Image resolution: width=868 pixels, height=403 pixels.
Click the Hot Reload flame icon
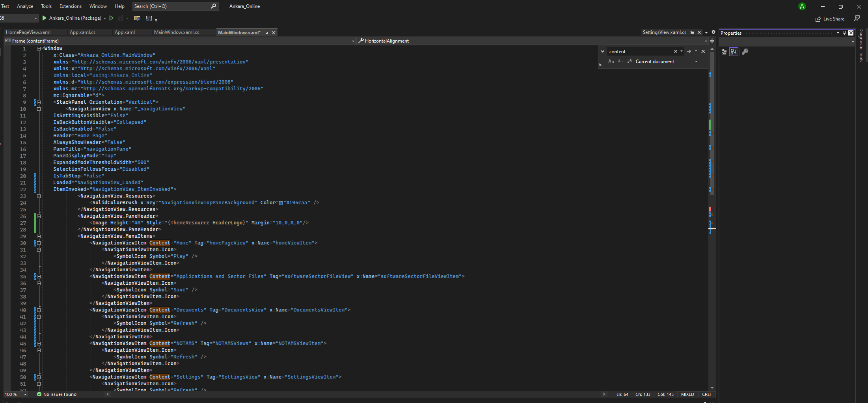121,18
